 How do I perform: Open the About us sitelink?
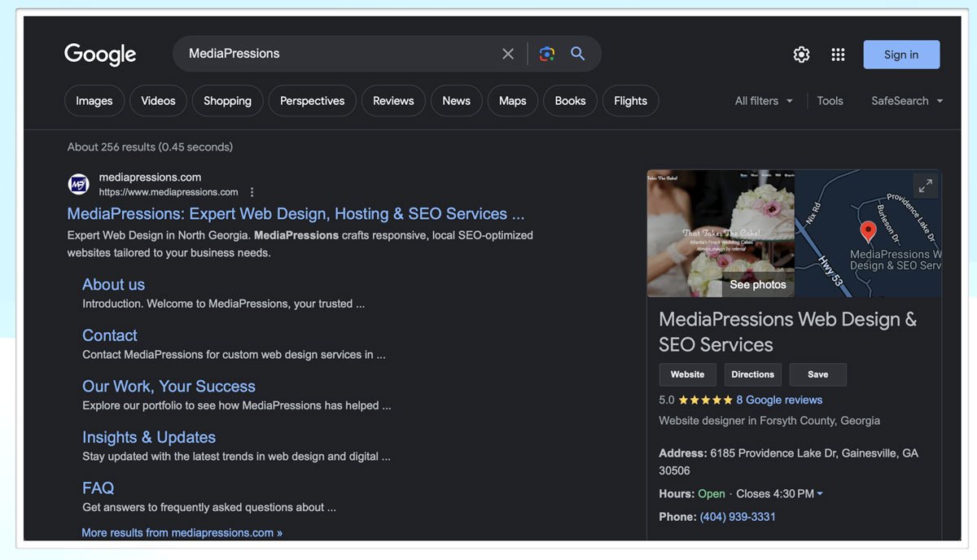[x=113, y=284]
